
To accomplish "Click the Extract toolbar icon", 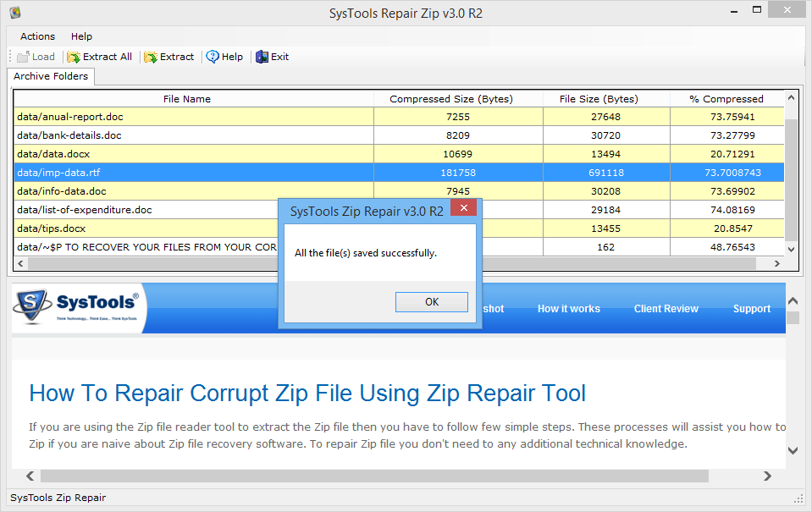I will click(151, 57).
